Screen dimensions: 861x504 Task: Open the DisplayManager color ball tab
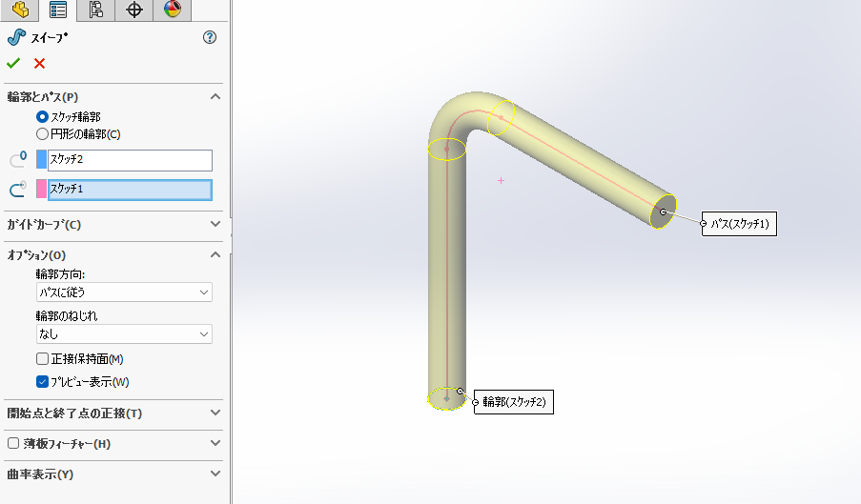point(172,10)
